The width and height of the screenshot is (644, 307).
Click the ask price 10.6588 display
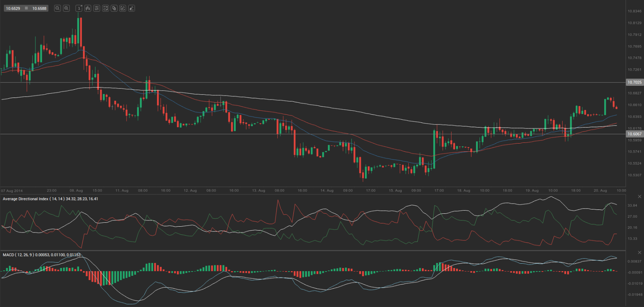[x=39, y=8]
